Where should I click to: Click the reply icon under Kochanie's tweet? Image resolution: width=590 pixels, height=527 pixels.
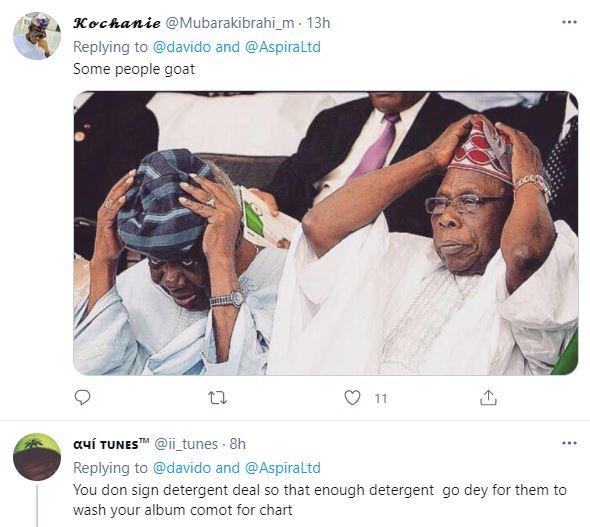click(x=82, y=397)
